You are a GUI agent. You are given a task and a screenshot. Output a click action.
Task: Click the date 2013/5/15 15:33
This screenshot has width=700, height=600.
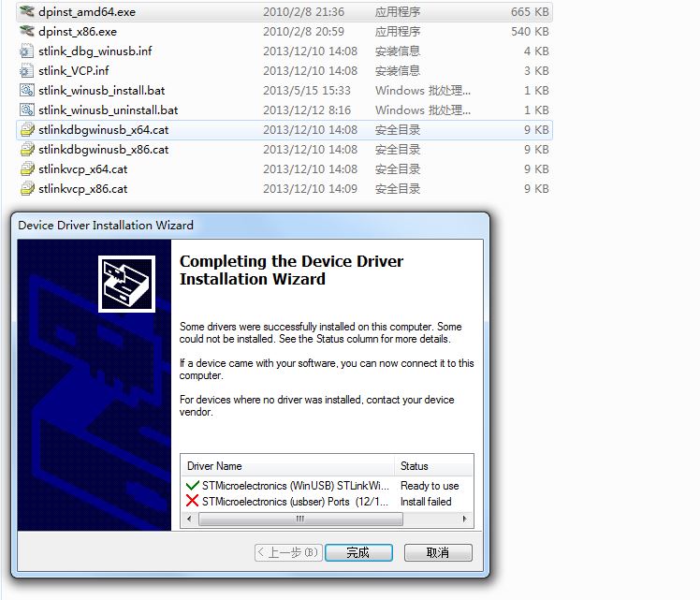coord(307,91)
